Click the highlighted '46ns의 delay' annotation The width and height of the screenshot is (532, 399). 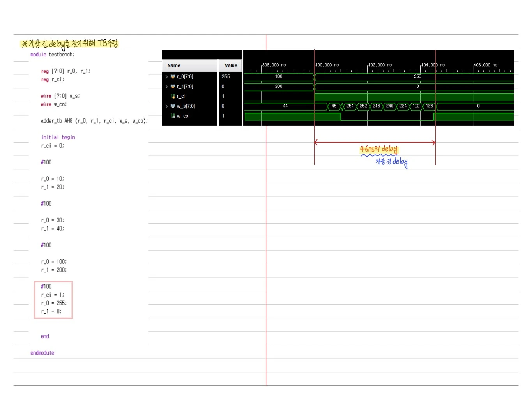pos(379,149)
